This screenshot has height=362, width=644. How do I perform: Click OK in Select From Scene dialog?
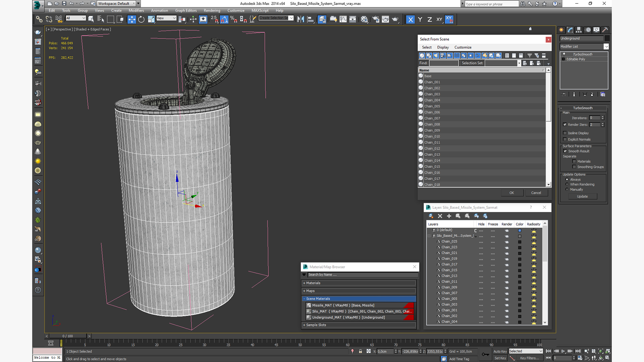(512, 193)
